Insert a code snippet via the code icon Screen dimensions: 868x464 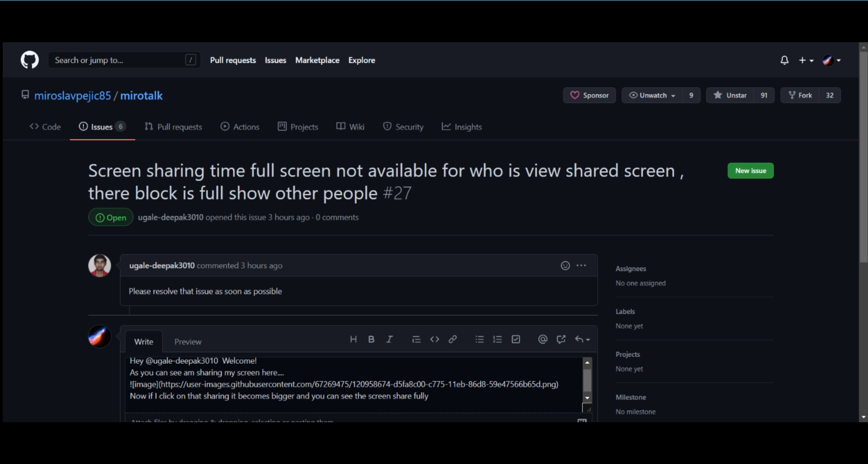(434, 339)
